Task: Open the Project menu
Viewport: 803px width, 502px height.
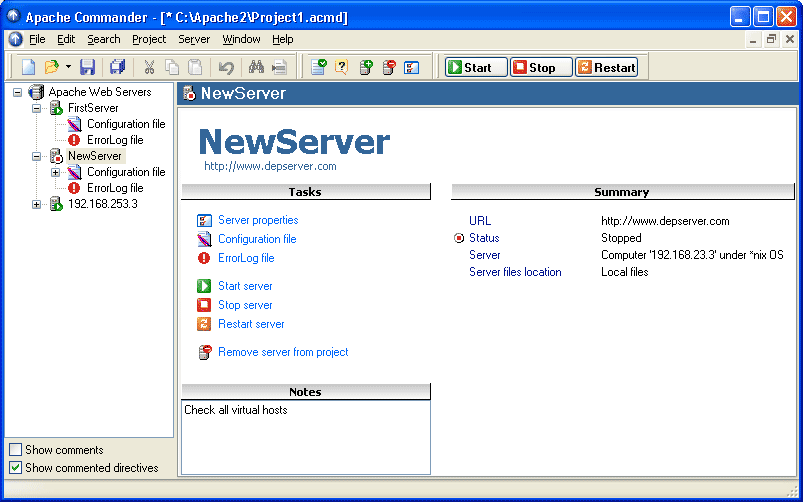Action: click(x=149, y=39)
